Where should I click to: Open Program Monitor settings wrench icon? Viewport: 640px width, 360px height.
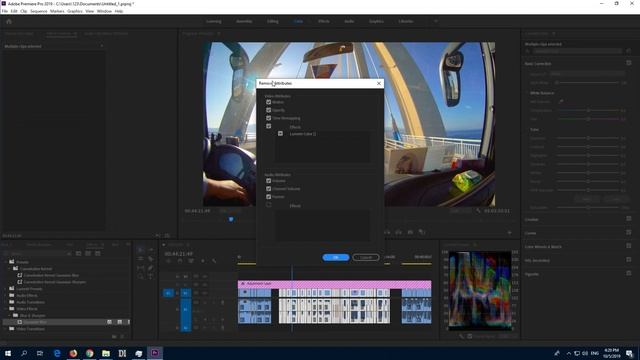[x=478, y=211]
